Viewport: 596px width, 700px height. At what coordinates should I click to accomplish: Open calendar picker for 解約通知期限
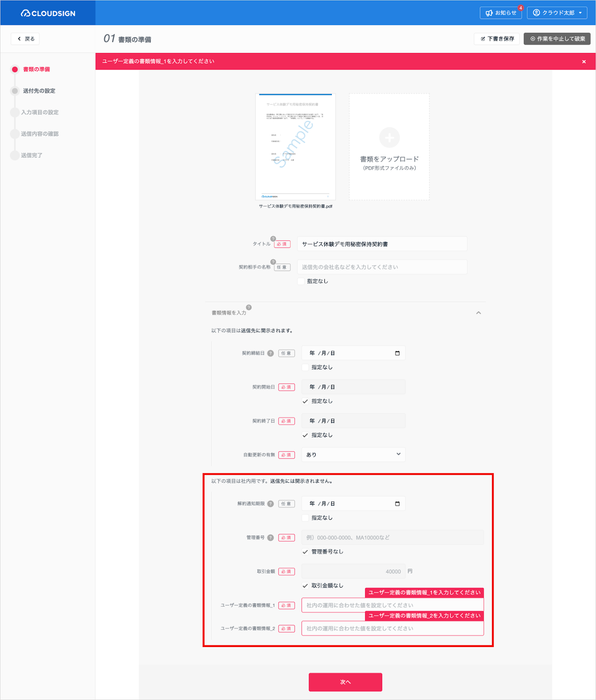397,504
